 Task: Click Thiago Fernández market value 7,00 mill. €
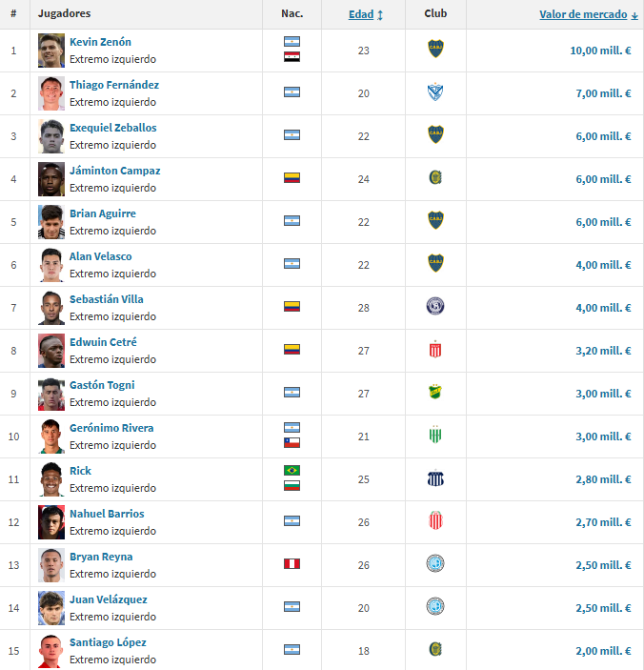603,93
